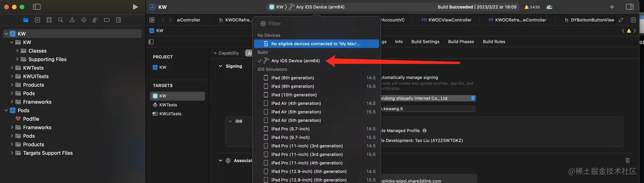
Task: Show the 3436 warnings indicator
Action: (x=532, y=7)
